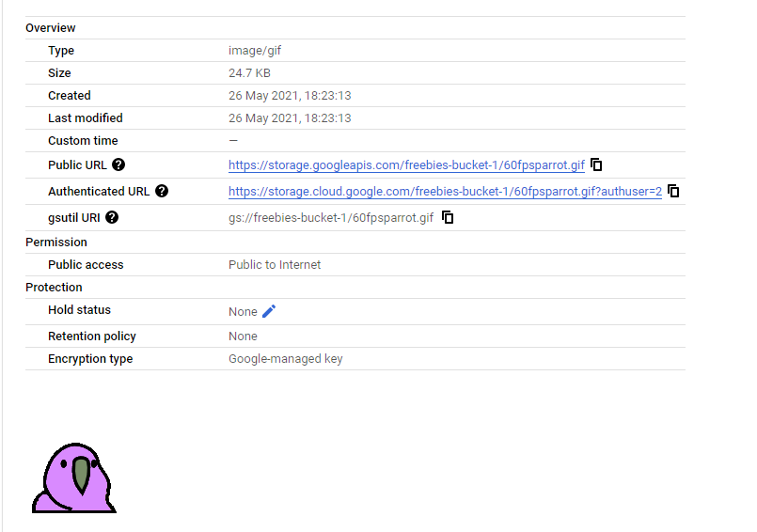Viewport: 757px width, 532px height.
Task: Click the Created date value
Action: pyautogui.click(x=290, y=96)
